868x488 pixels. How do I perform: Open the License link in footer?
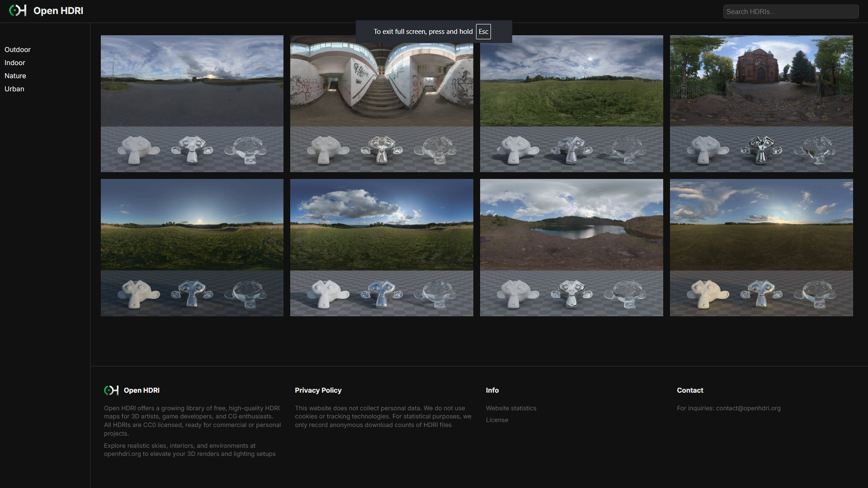497,420
